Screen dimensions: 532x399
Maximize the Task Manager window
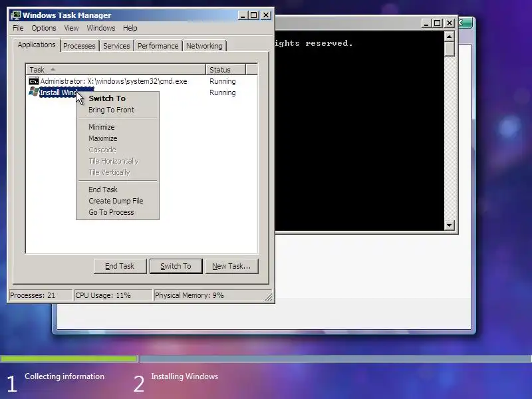pos(254,15)
